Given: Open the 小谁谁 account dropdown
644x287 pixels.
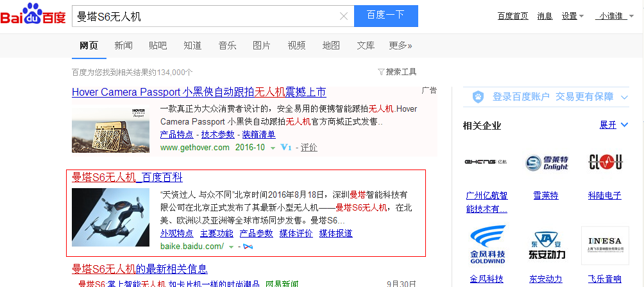Looking at the screenshot, I should [614, 16].
